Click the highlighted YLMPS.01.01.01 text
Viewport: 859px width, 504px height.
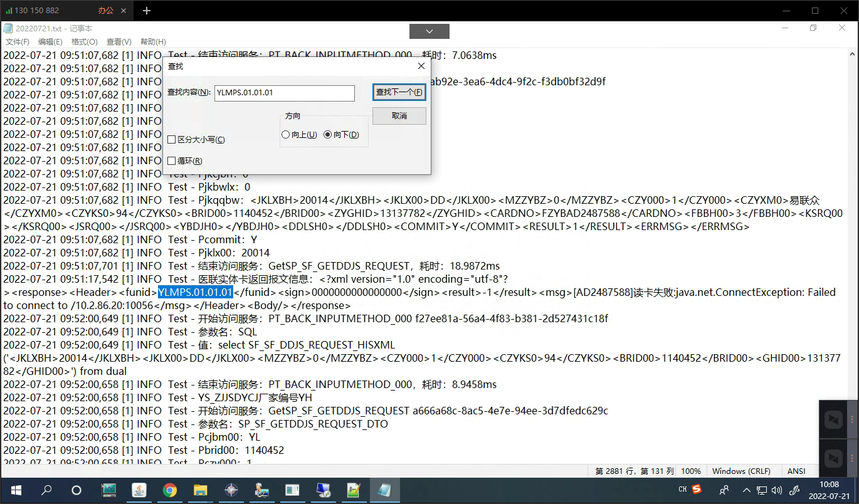196,292
